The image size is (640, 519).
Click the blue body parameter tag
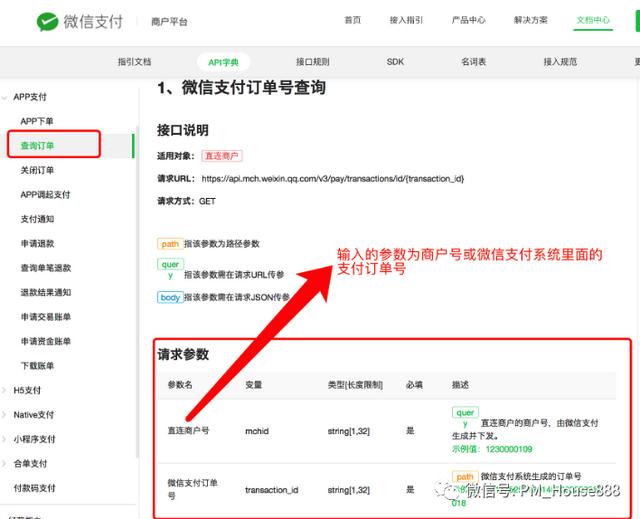pos(170,297)
